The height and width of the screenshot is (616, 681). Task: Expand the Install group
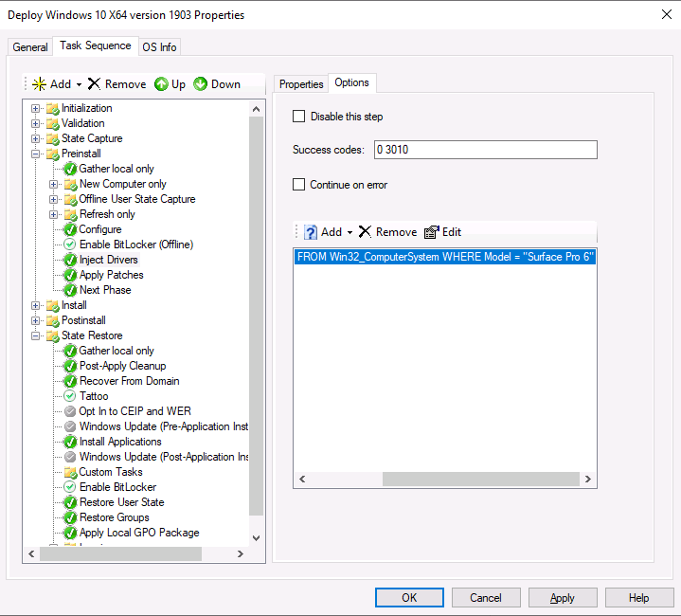pyautogui.click(x=36, y=305)
